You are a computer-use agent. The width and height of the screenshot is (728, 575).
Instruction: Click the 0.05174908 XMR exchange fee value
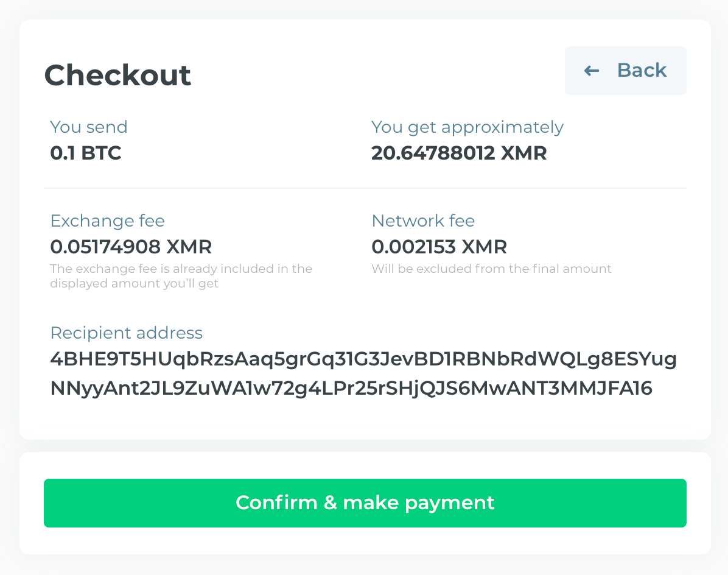tap(131, 247)
